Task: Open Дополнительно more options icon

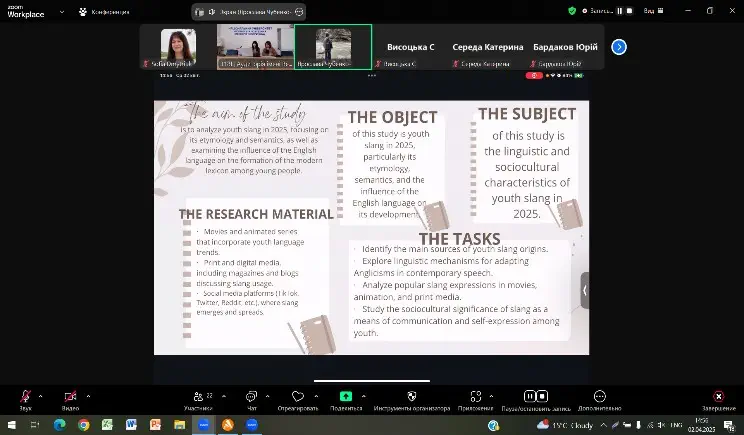Action: (x=599, y=396)
